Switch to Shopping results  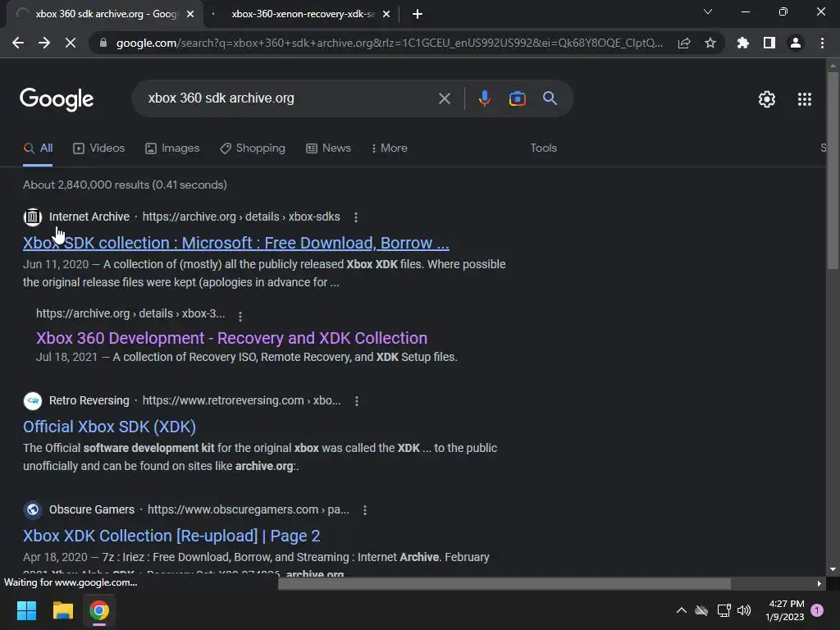click(253, 148)
